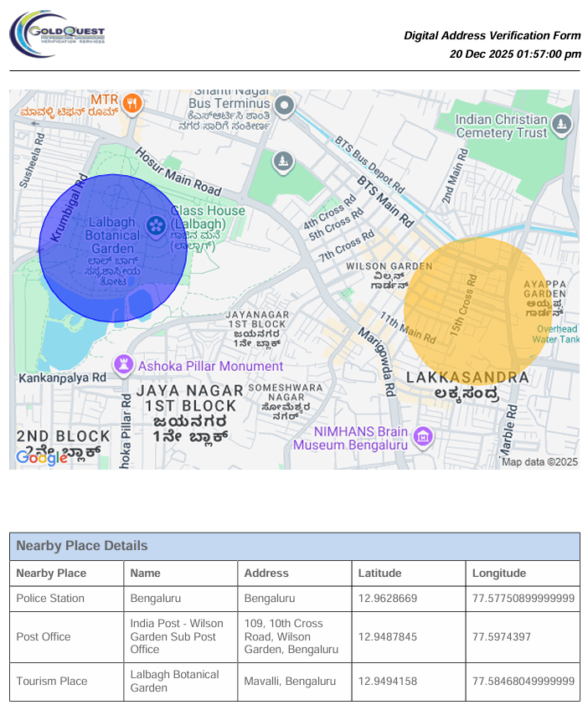The image size is (588, 705).
Task: Click the GoldQuest logo
Action: 57,33
